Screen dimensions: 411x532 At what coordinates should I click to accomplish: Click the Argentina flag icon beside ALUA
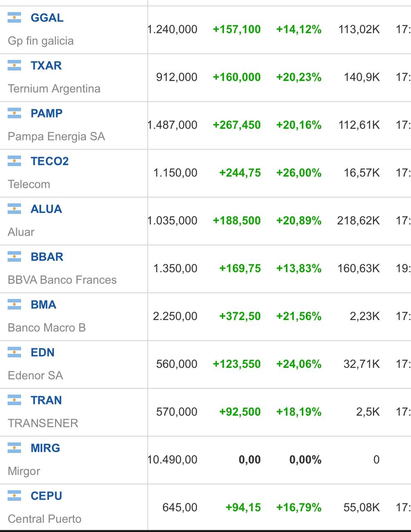[14, 209]
